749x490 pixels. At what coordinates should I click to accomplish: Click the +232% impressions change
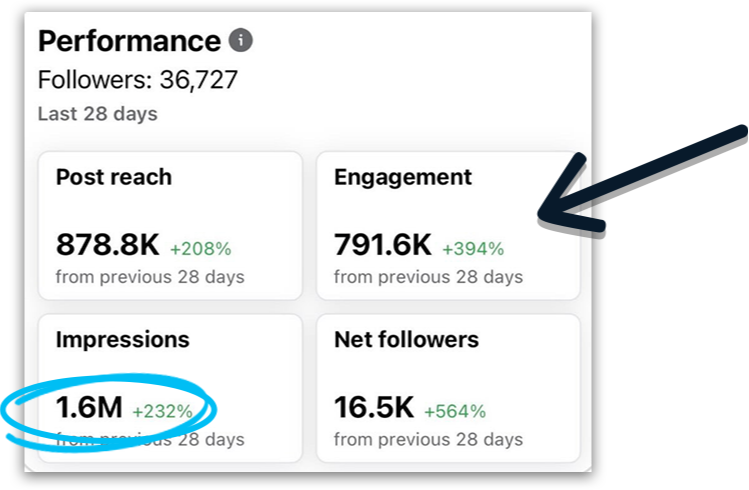point(163,410)
